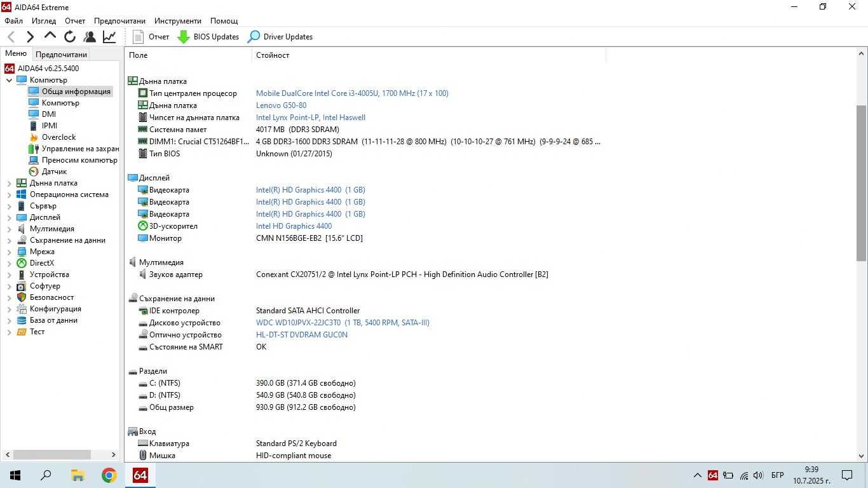This screenshot has width=868, height=488.
Task: Expand the Дисплей tree node
Action: pyautogui.click(x=9, y=217)
